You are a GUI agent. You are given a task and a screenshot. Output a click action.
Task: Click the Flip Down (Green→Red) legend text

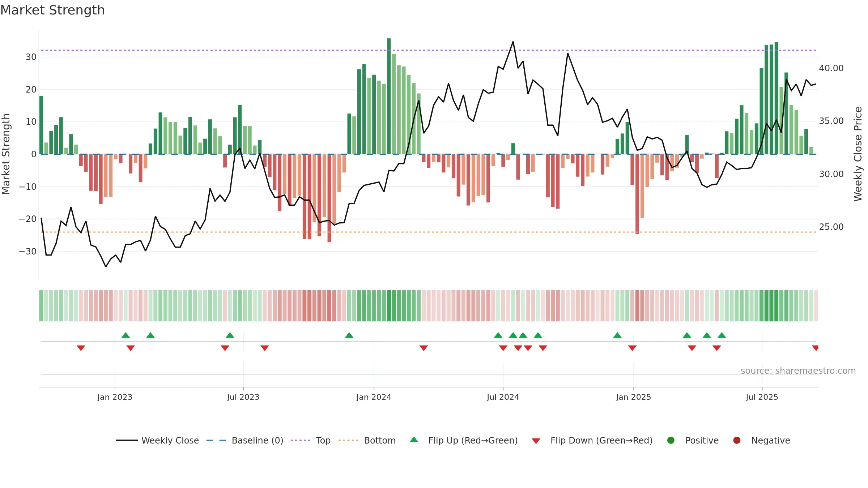[x=601, y=440]
